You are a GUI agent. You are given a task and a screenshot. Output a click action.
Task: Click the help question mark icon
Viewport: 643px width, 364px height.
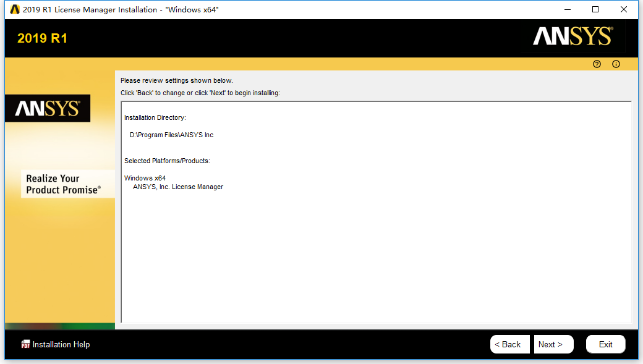coord(597,64)
